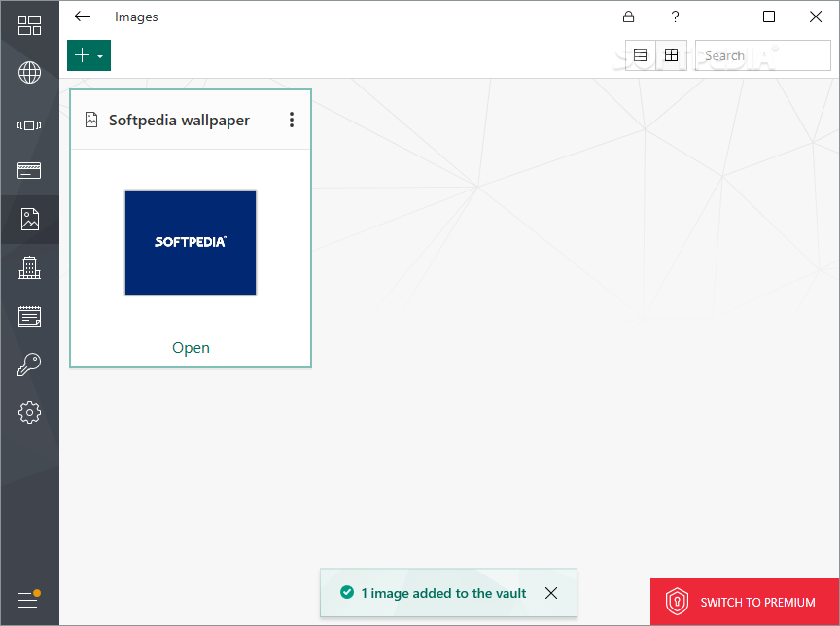Click the Search input field
Screen dimensions: 840x626
(x=763, y=55)
